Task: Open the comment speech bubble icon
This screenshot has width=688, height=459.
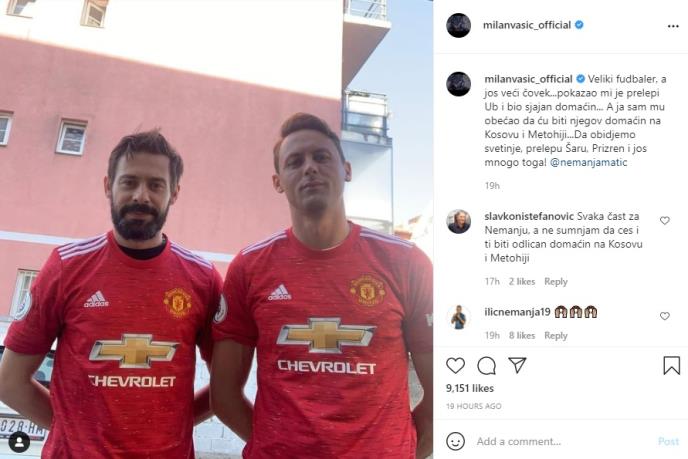Action: [x=486, y=366]
